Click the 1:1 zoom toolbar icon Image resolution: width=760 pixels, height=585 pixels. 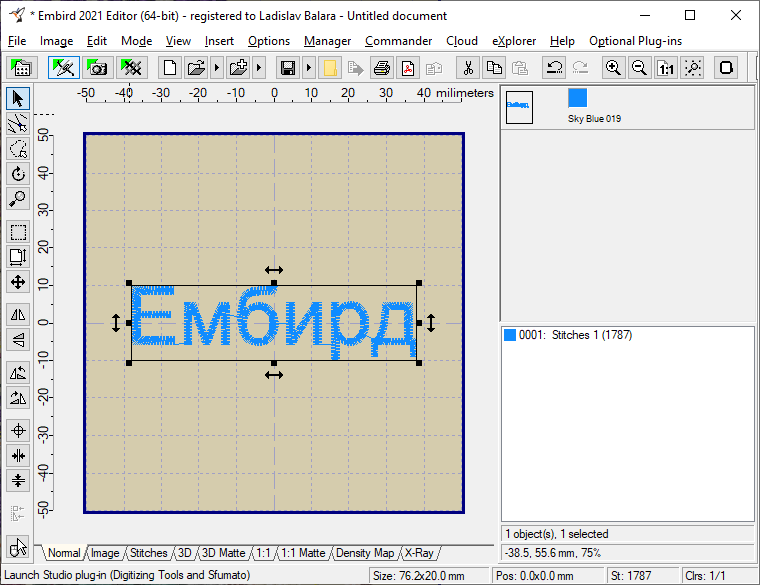pyautogui.click(x=666, y=68)
